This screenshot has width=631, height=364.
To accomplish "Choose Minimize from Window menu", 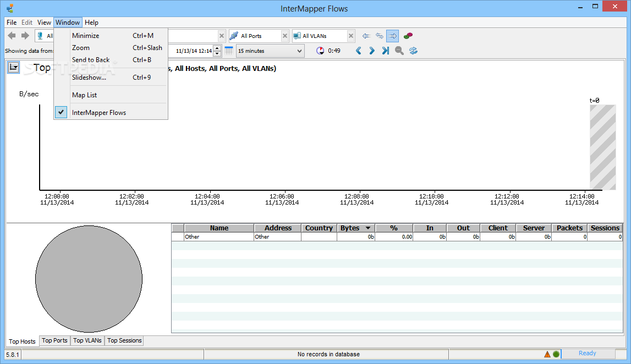I will [111, 35].
